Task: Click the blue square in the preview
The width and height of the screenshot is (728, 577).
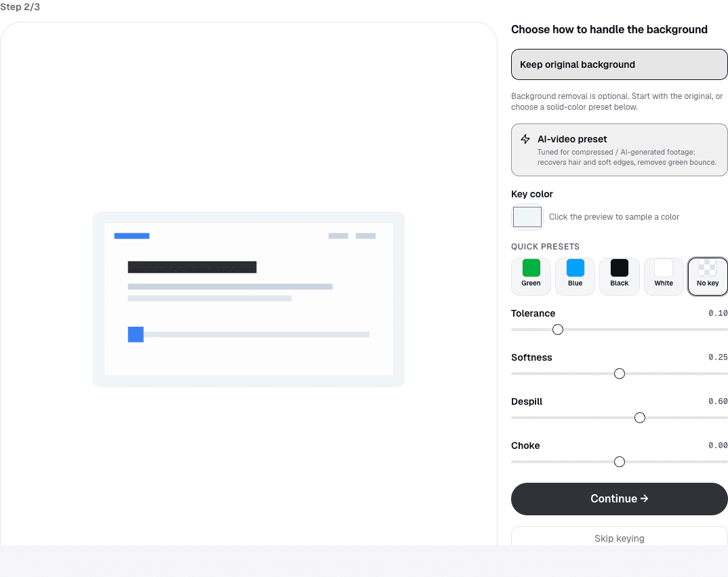Action: (x=136, y=334)
